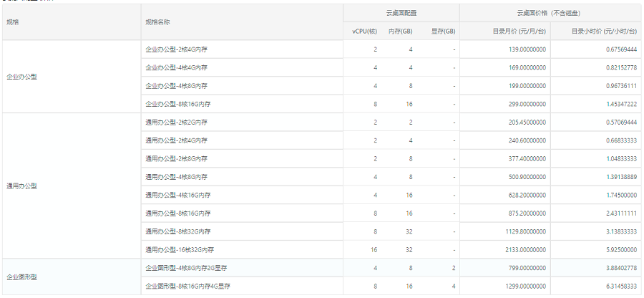
Task: Click 通用办公型-4核16G内存 row name
Action: (178, 196)
